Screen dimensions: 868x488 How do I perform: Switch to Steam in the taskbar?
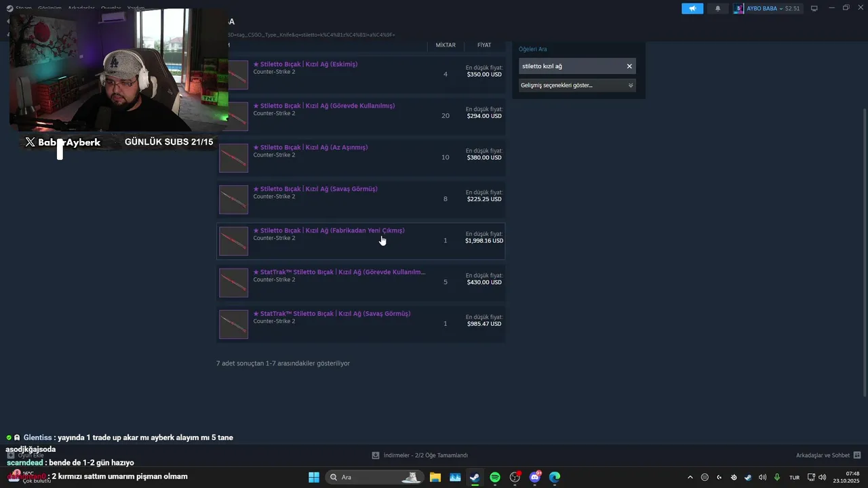(475, 477)
